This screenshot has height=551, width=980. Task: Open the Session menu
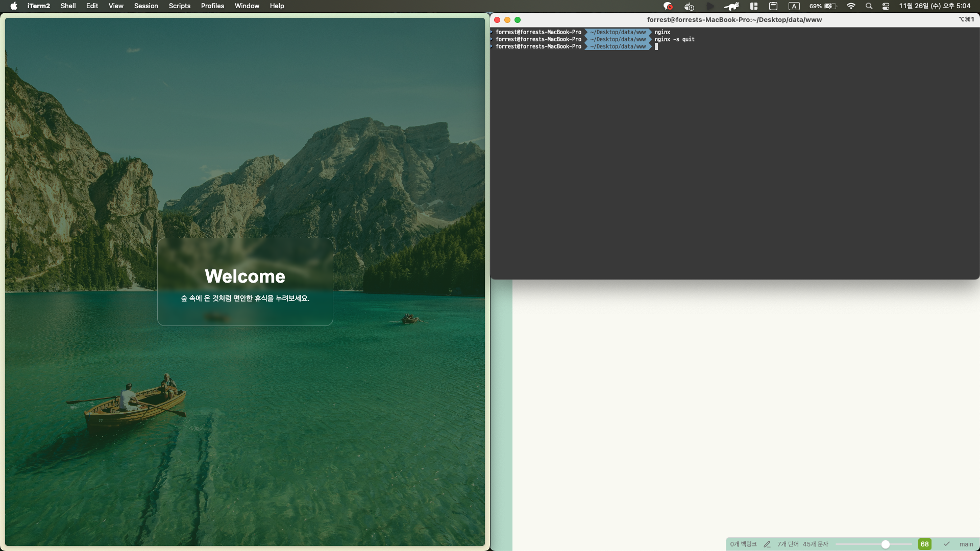[x=146, y=6]
